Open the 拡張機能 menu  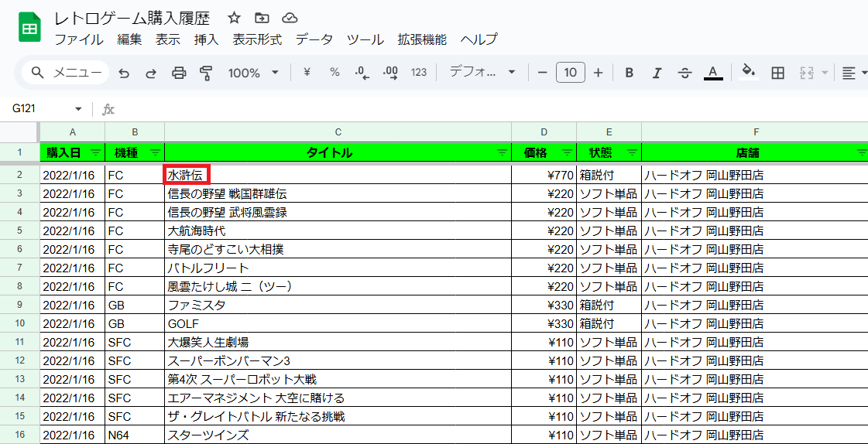tap(422, 39)
